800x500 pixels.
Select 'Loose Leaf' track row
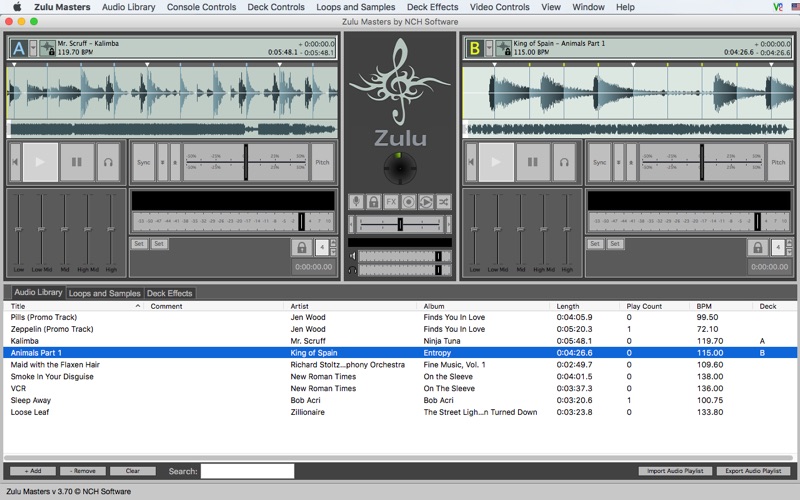point(400,412)
